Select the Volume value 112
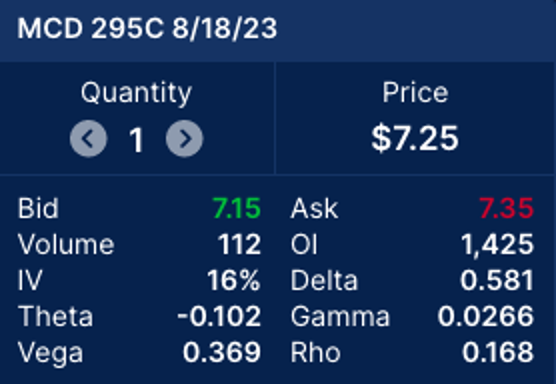The height and width of the screenshot is (384, 556). (x=240, y=244)
